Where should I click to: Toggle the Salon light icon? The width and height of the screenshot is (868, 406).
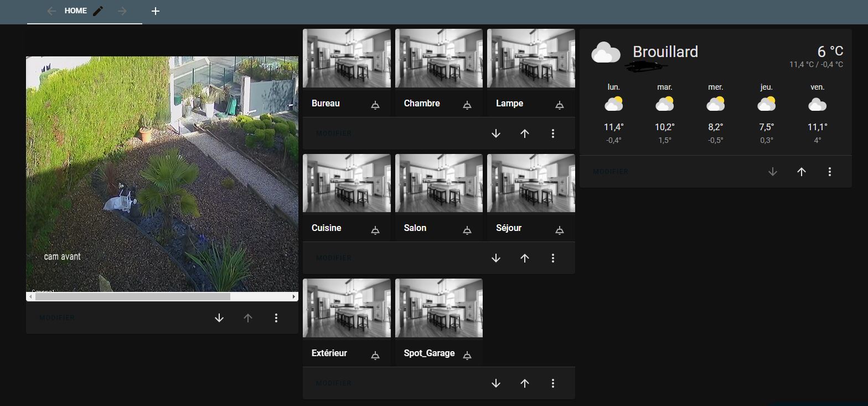coord(467,230)
